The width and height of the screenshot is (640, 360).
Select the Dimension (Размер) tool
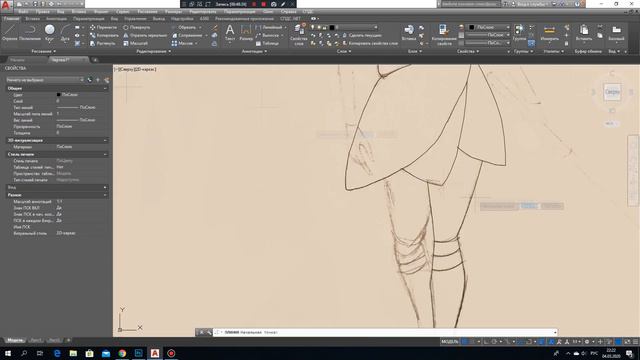(246, 32)
